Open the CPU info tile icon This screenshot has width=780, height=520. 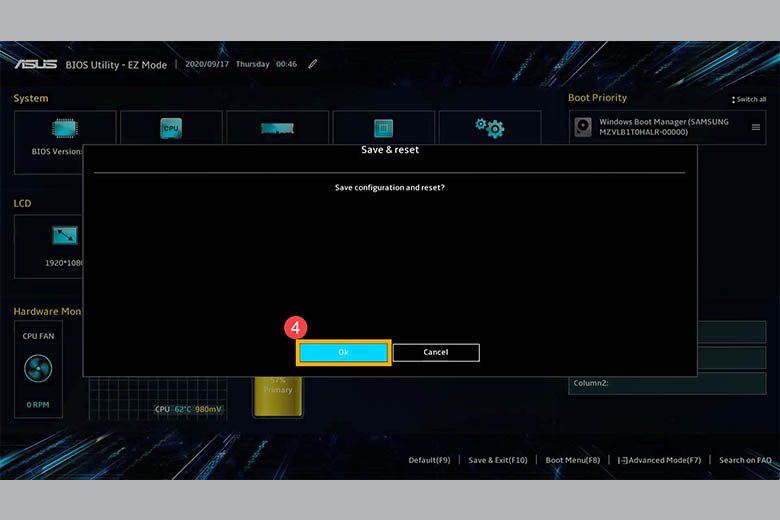pyautogui.click(x=171, y=127)
